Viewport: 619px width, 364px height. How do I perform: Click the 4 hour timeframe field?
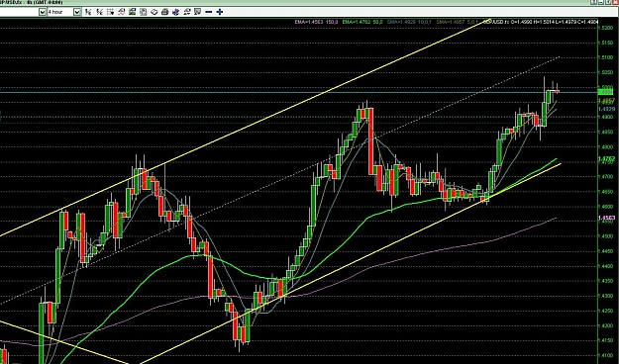(60, 12)
